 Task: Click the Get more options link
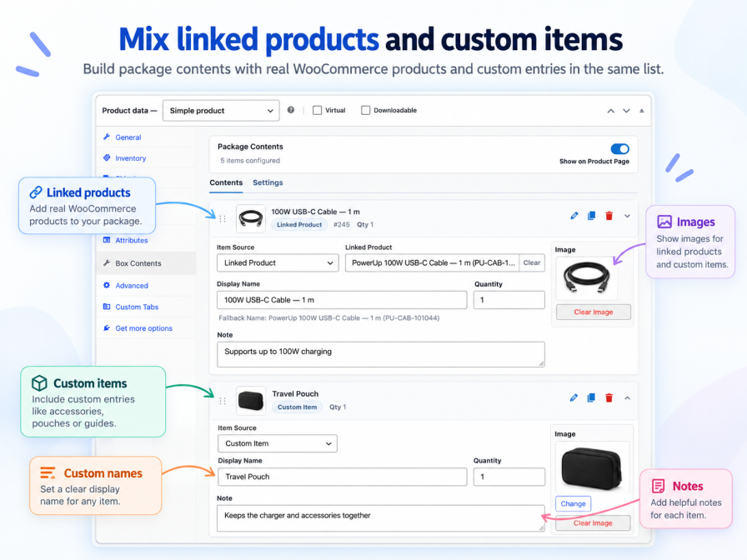[143, 328]
